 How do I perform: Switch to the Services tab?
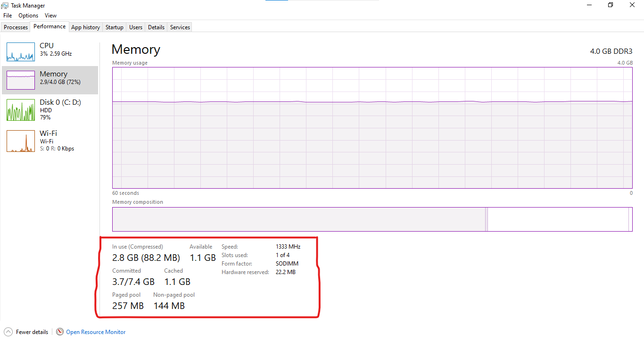180,27
